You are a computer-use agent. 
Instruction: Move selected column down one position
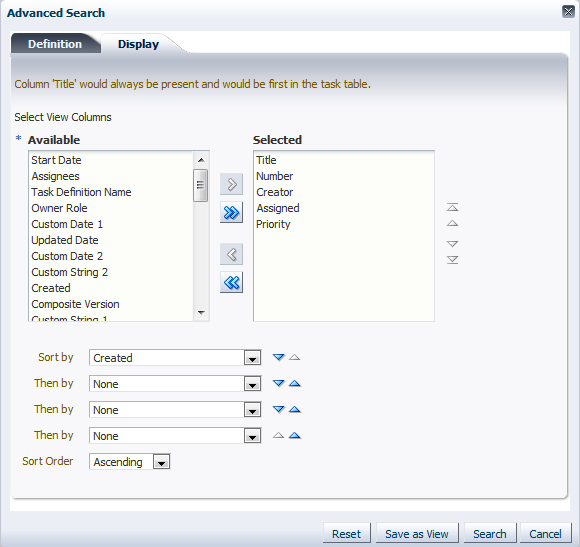point(452,244)
